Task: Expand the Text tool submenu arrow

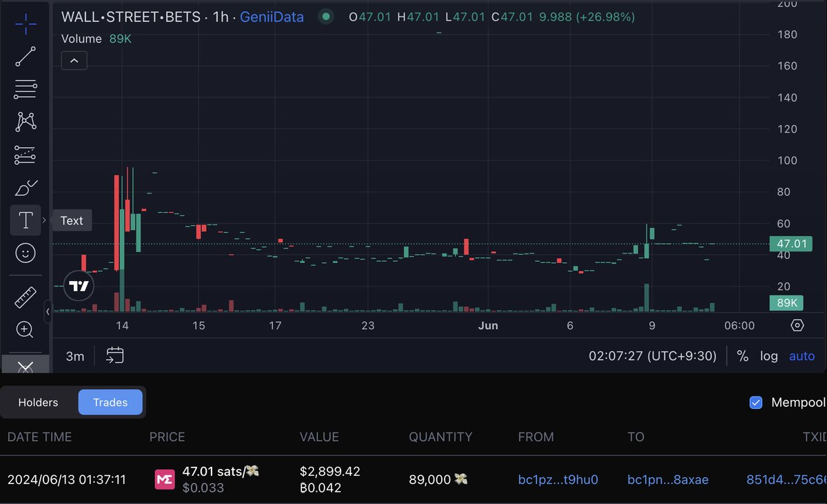Action: pos(44,220)
